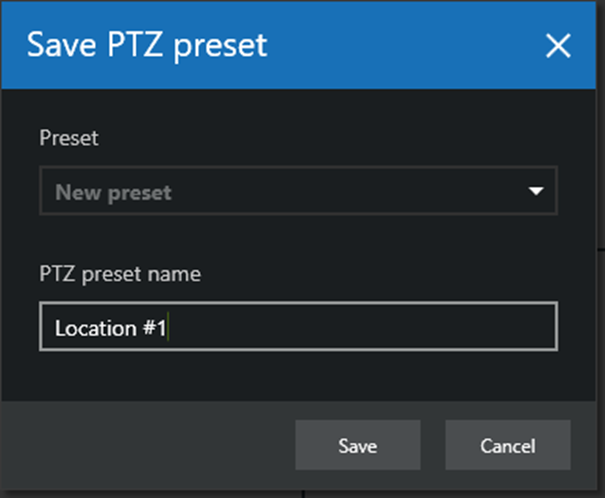605x498 pixels.
Task: Close the Save PTZ preset dialog
Action: pyautogui.click(x=557, y=45)
